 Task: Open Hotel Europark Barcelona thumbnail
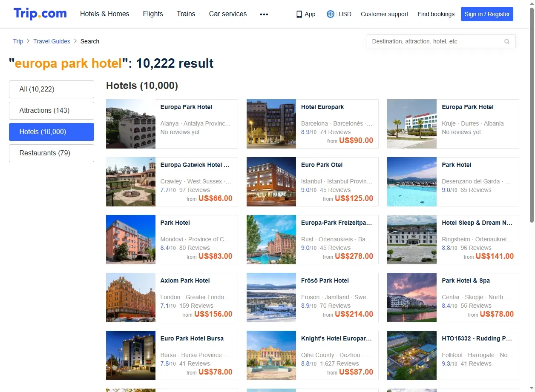271,124
